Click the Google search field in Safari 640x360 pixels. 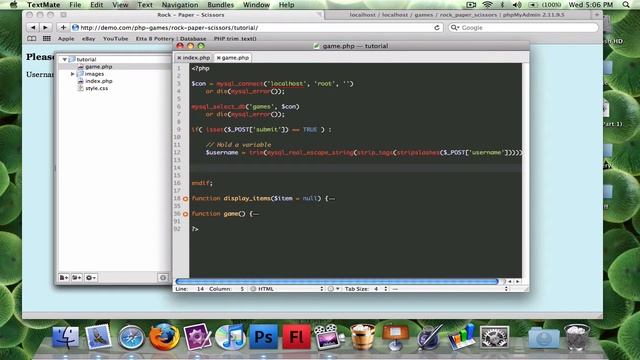point(523,28)
